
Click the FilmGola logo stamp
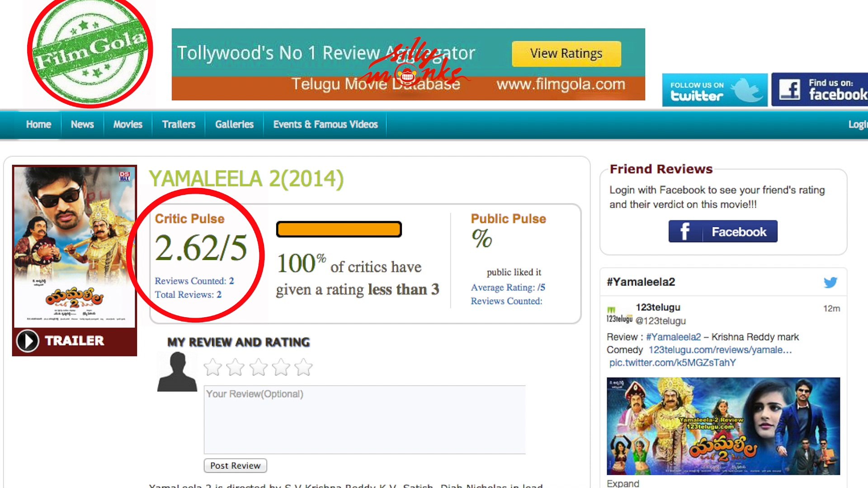click(x=90, y=51)
